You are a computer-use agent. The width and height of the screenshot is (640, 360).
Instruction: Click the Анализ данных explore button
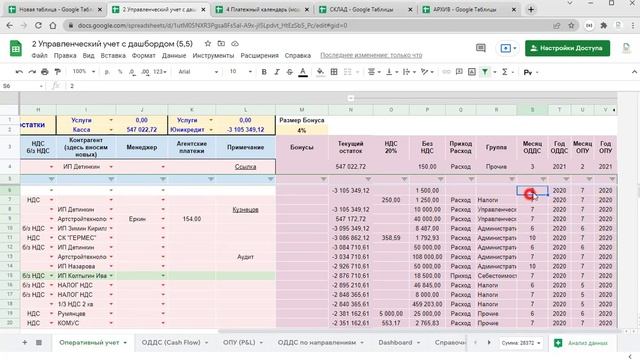click(581, 343)
